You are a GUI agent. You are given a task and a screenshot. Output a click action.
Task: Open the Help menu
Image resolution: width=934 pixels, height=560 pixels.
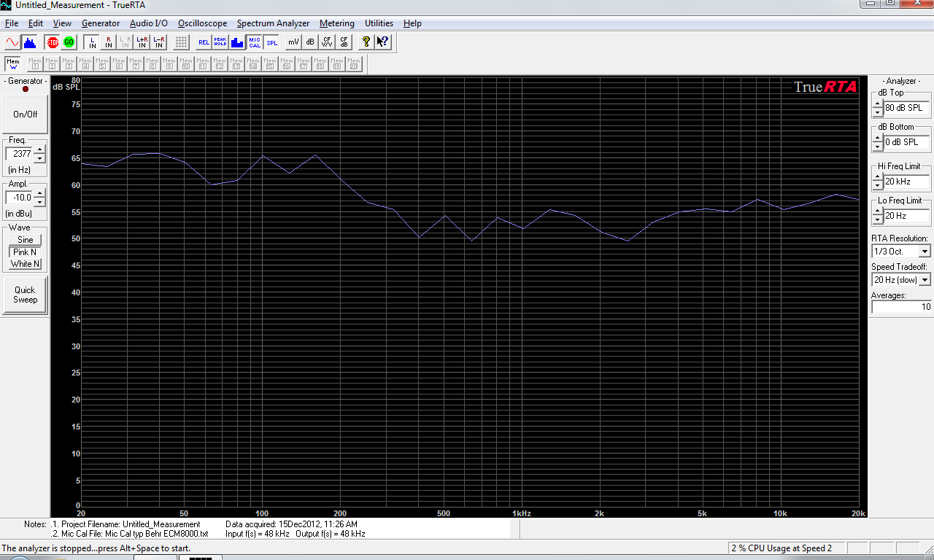(412, 23)
